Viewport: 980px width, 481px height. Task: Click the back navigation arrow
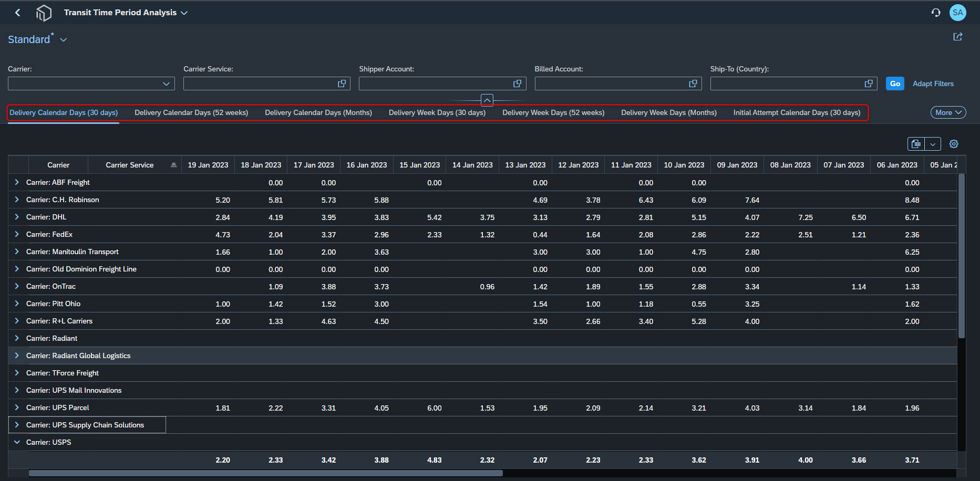pos(18,13)
